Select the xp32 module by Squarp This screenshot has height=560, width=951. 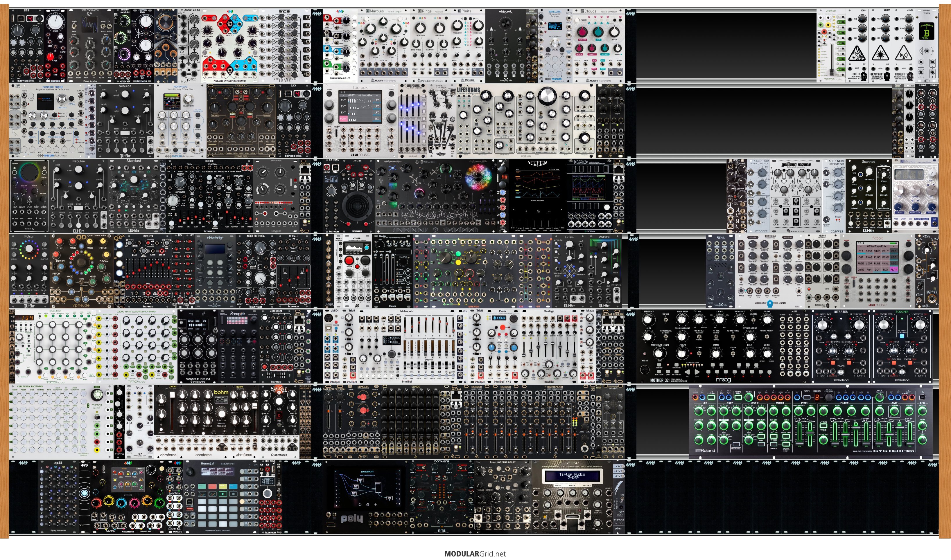[x=58, y=497]
